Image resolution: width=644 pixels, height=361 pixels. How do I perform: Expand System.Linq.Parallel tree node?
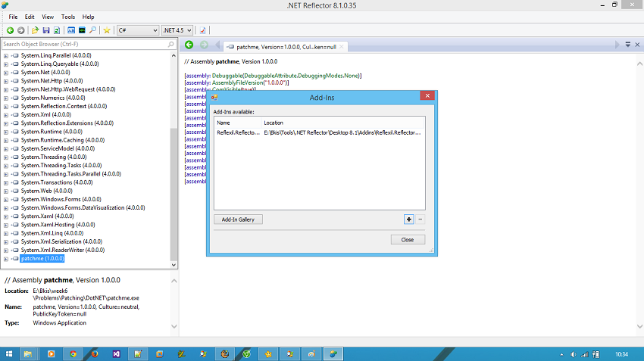6,56
